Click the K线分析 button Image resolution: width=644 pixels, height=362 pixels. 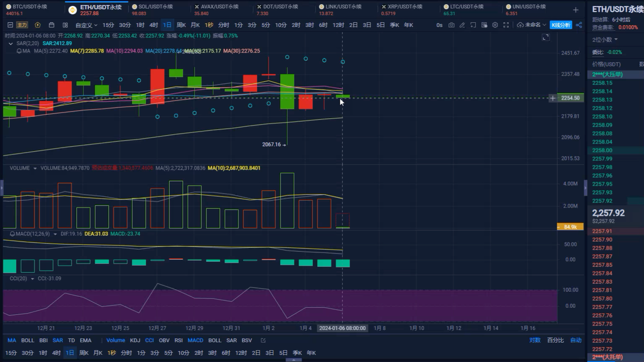(x=561, y=25)
